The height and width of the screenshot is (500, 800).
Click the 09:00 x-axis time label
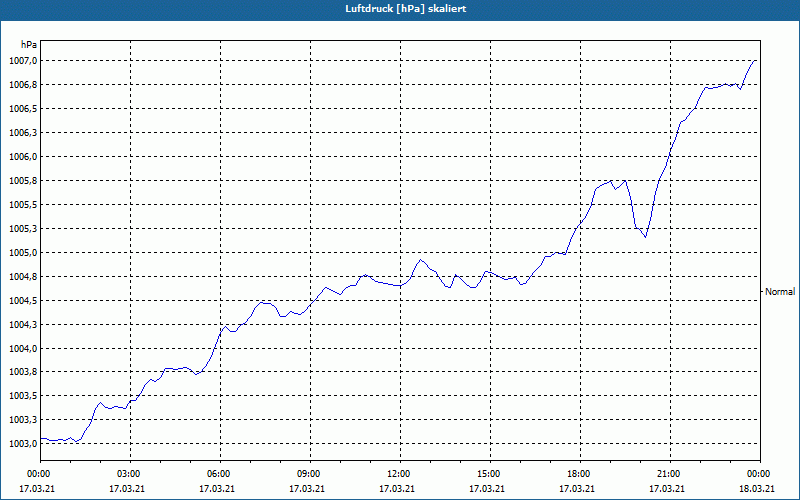(x=308, y=474)
